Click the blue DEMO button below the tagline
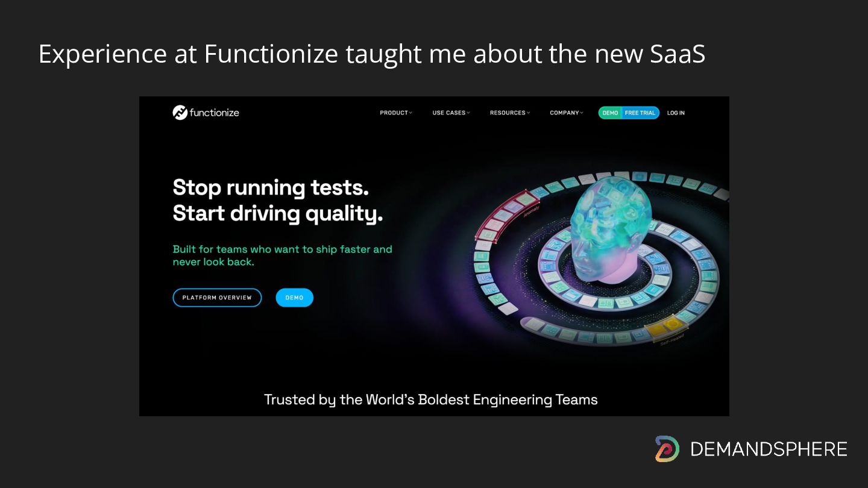The image size is (868, 488). (x=294, y=298)
